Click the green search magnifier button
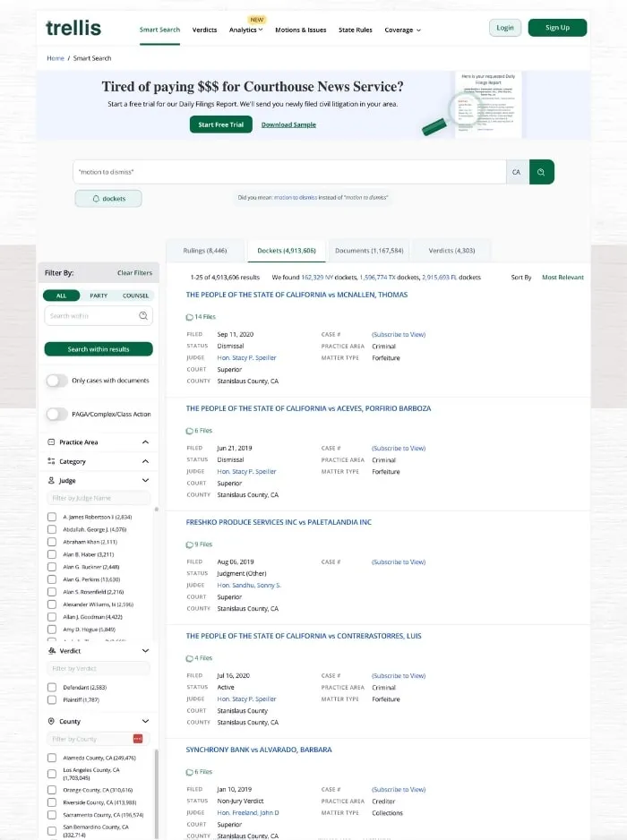The image size is (627, 840). click(x=541, y=172)
